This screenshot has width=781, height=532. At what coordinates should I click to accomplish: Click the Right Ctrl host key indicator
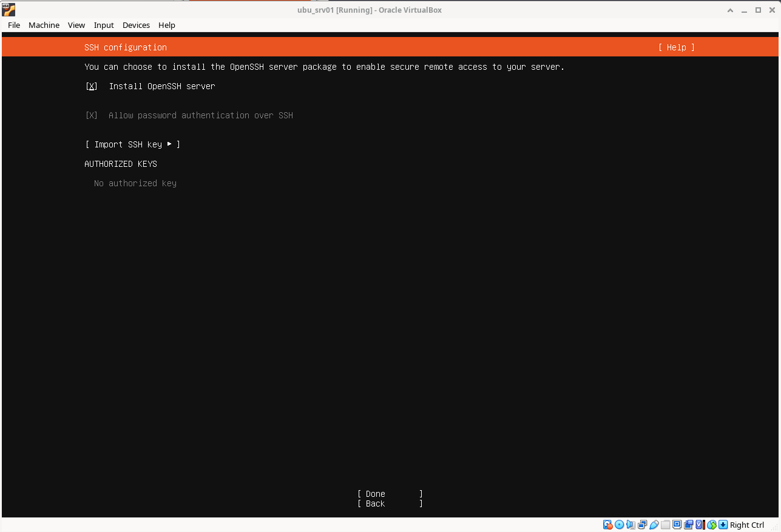[x=746, y=525]
